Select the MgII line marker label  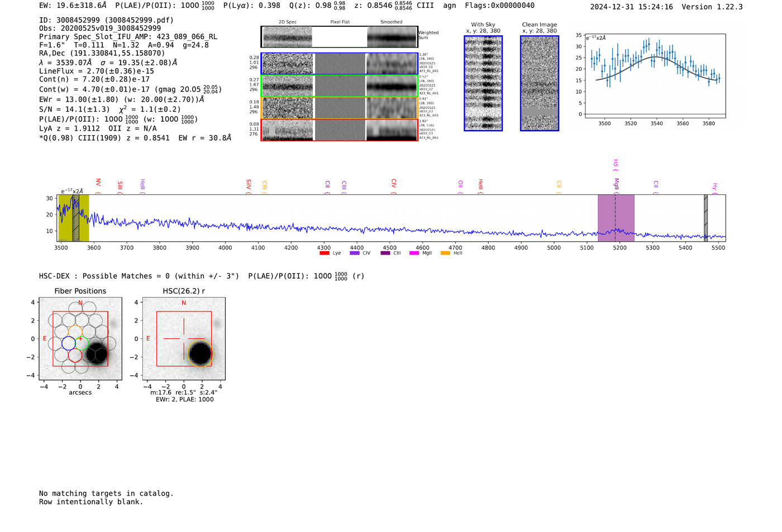pos(616,185)
